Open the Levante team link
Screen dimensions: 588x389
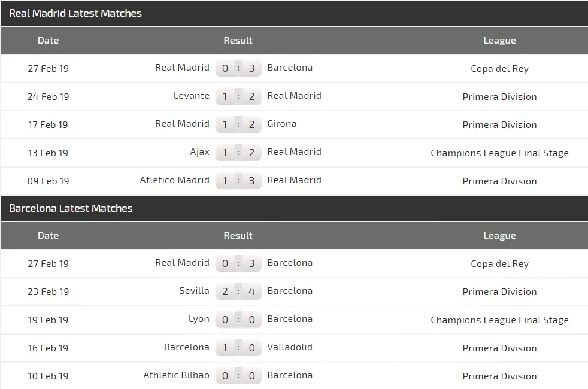pyautogui.click(x=192, y=96)
